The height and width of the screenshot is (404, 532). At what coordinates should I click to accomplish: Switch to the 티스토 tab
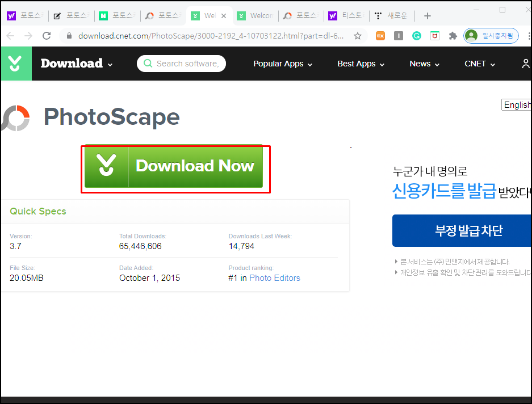(347, 15)
